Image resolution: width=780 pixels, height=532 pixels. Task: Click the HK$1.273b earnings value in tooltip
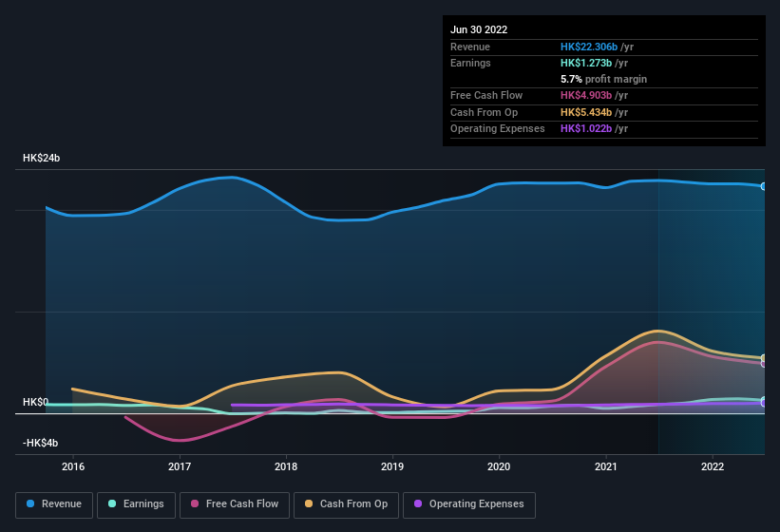pyautogui.click(x=586, y=63)
